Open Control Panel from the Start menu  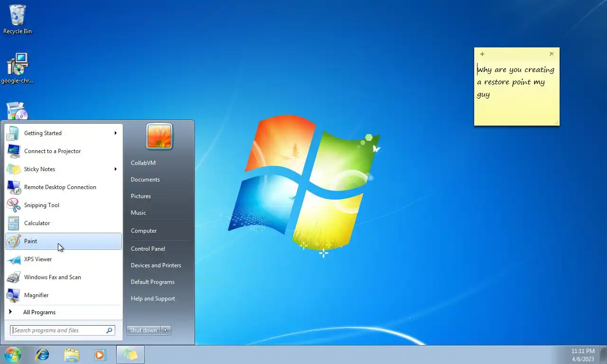148,249
